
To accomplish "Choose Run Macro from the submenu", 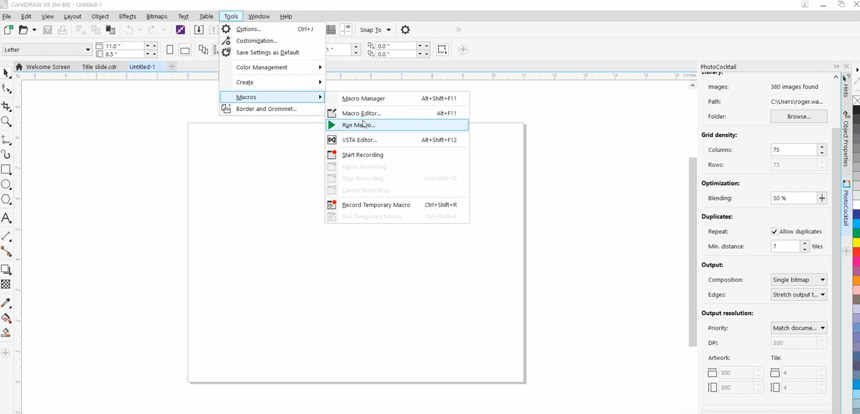I will (x=397, y=125).
